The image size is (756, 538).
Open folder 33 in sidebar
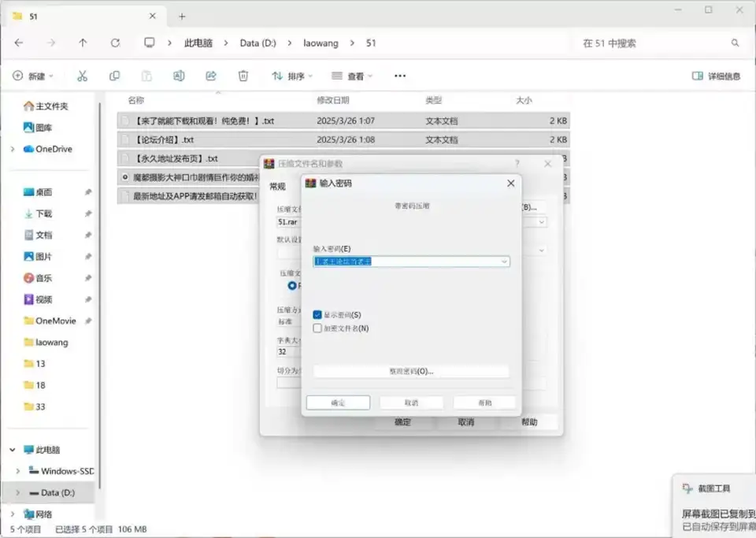tap(35, 406)
